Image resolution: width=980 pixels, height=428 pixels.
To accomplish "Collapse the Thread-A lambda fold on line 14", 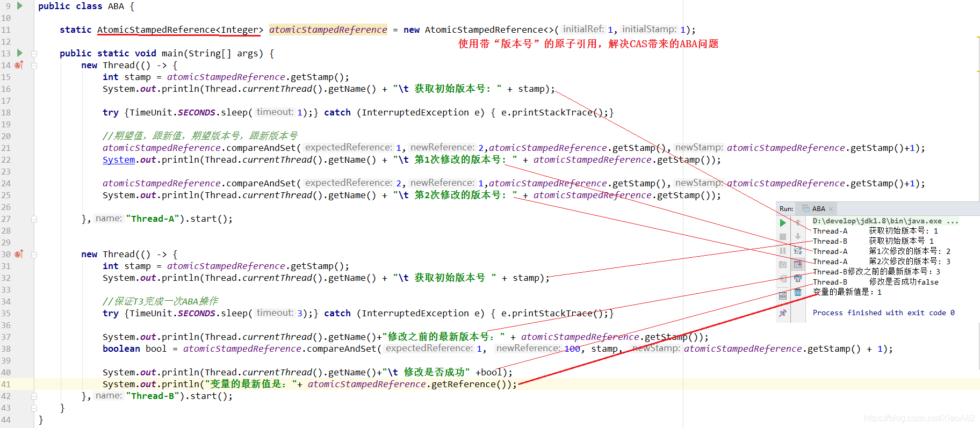I will 34,66.
